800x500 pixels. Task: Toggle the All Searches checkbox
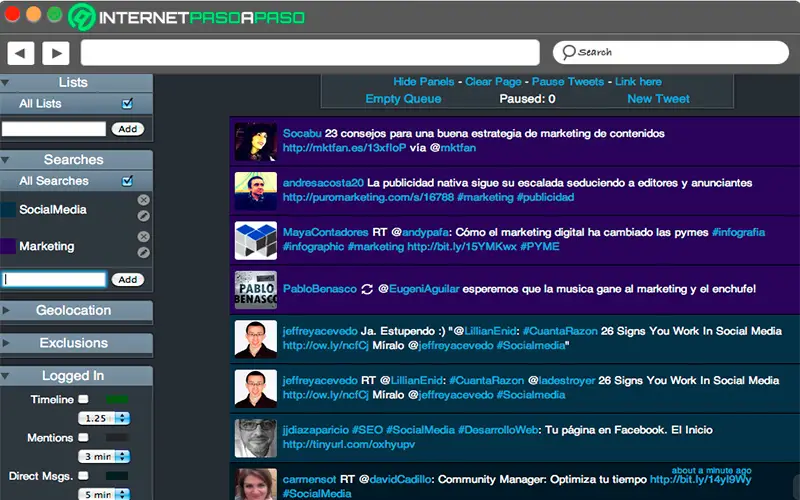[127, 181]
